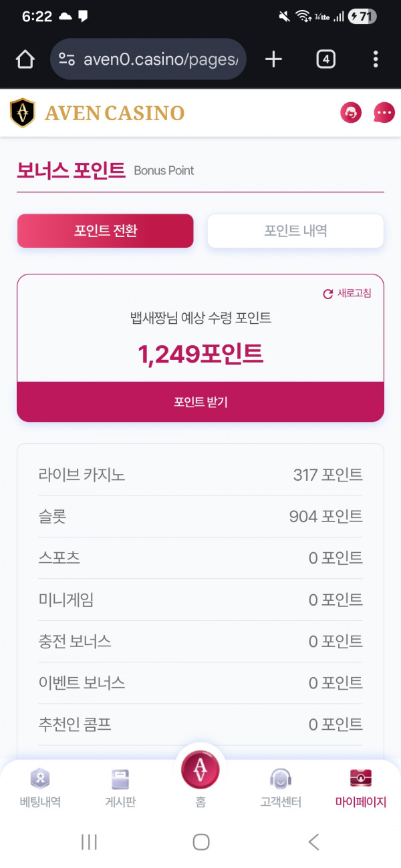Open the tab switcher showing 4 tabs
The width and height of the screenshot is (401, 868).
(x=325, y=59)
